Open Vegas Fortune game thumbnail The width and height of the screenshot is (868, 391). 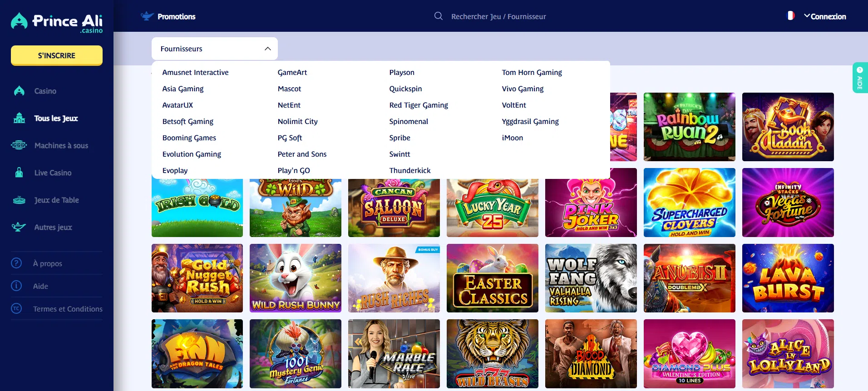(788, 203)
